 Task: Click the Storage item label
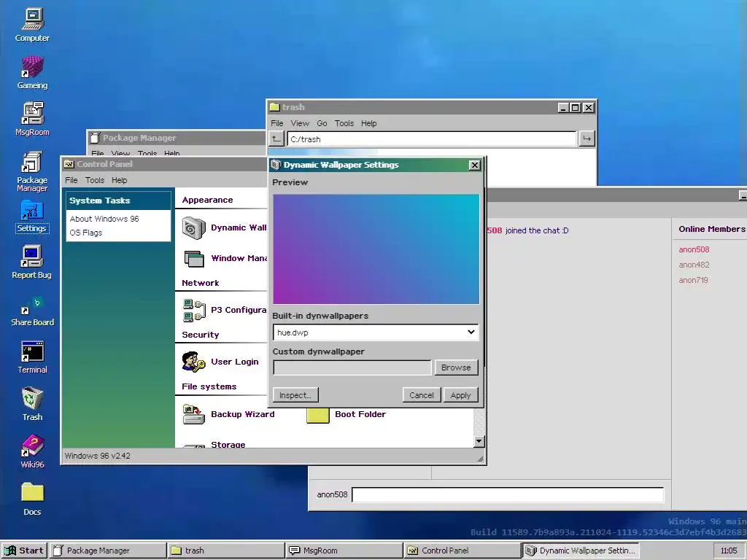tap(228, 444)
